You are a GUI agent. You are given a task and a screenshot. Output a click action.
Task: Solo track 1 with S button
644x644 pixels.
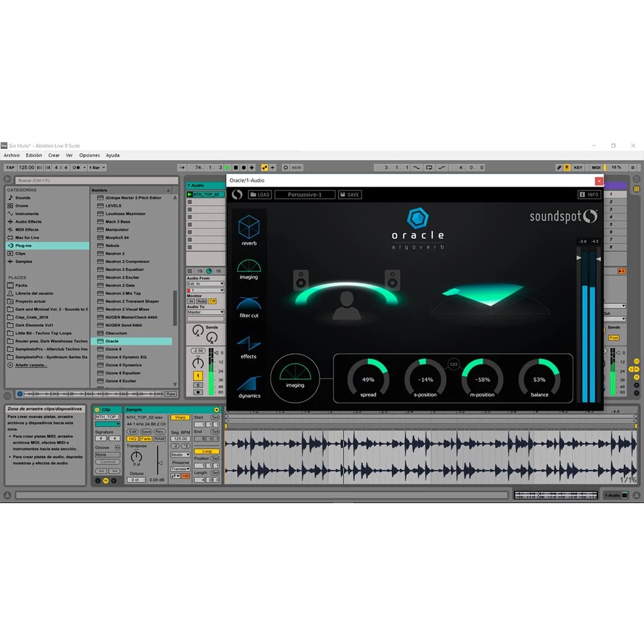[x=198, y=386]
